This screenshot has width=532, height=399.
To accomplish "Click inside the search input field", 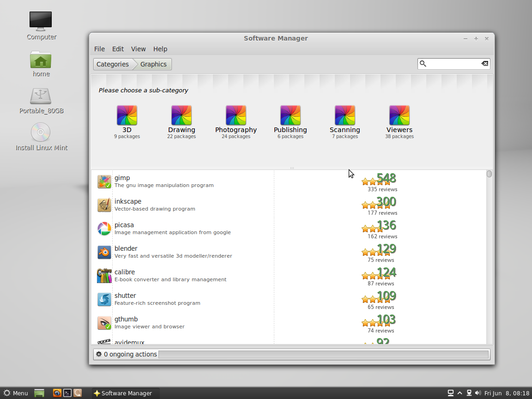I will tap(453, 63).
